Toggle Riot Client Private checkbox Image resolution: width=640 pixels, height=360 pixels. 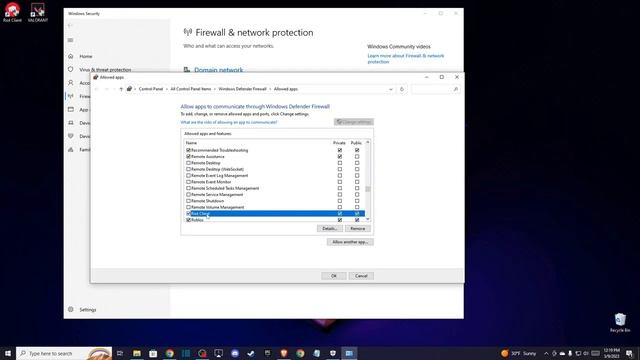340,213
